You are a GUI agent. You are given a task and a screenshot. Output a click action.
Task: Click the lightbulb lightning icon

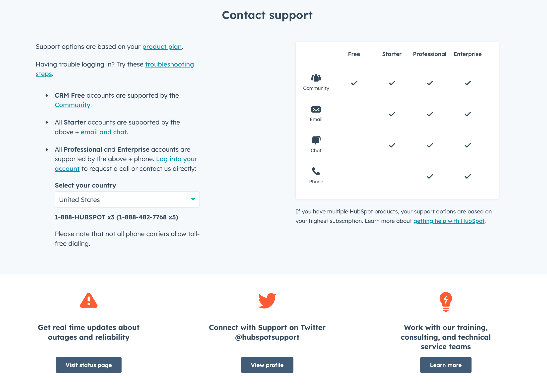click(x=446, y=302)
